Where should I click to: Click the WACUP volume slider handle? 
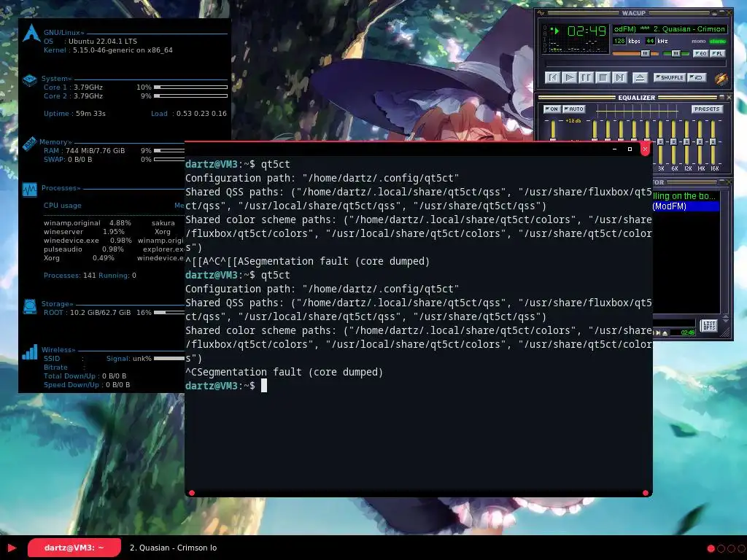coord(646,53)
